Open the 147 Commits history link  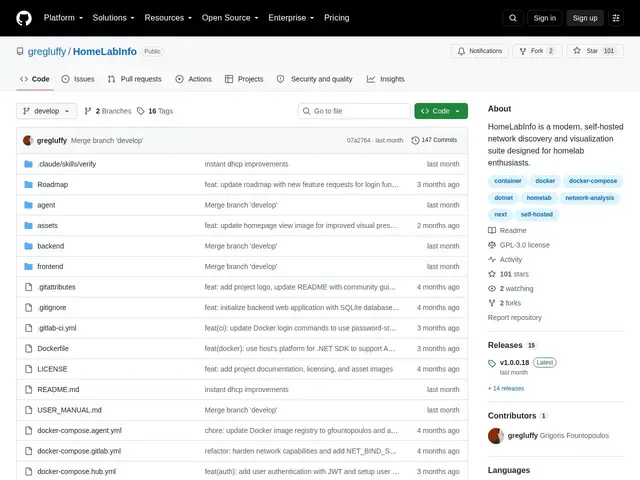434,140
